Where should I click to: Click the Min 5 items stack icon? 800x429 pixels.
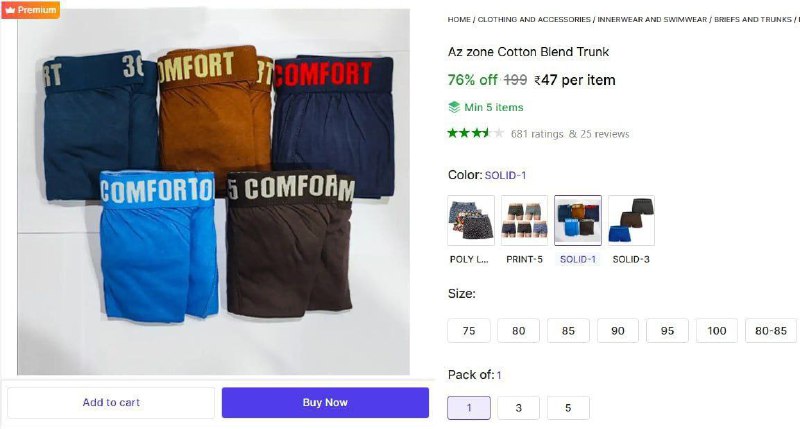[454, 107]
